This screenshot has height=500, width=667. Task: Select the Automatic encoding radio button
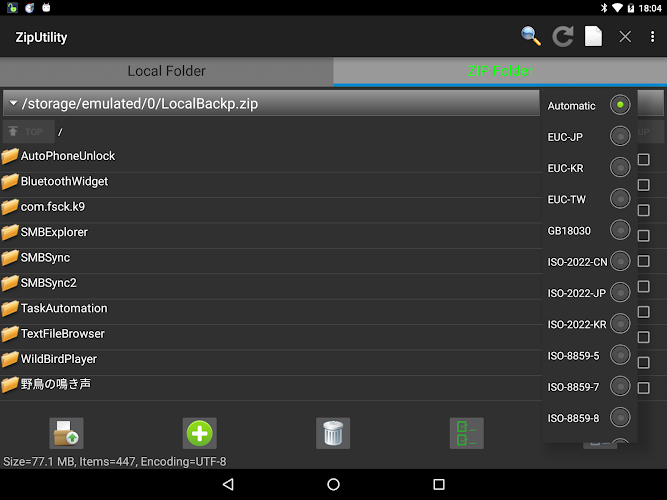click(x=620, y=105)
